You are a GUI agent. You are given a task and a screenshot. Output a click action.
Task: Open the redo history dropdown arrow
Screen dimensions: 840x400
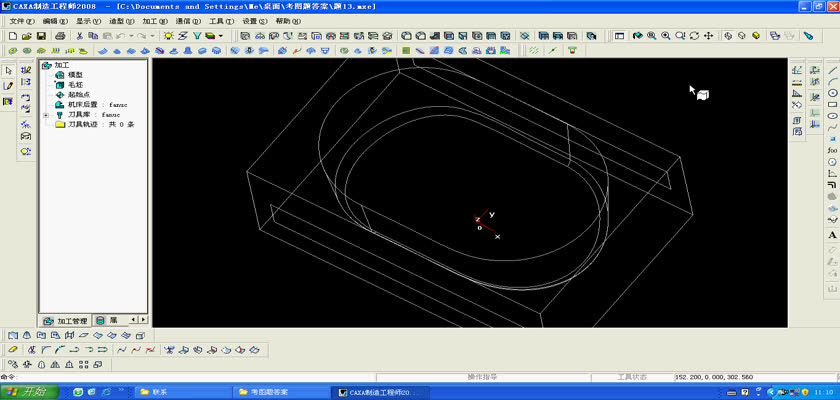pyautogui.click(x=153, y=36)
